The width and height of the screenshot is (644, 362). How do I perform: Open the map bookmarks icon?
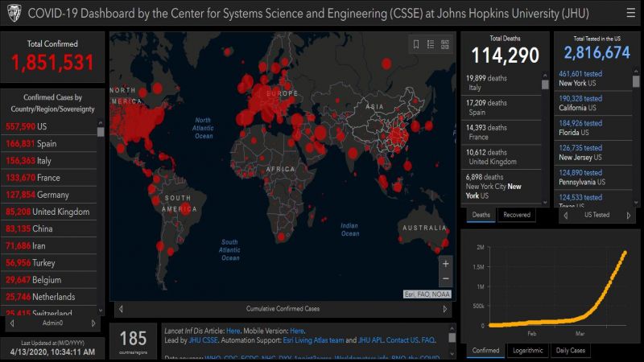[x=416, y=44]
